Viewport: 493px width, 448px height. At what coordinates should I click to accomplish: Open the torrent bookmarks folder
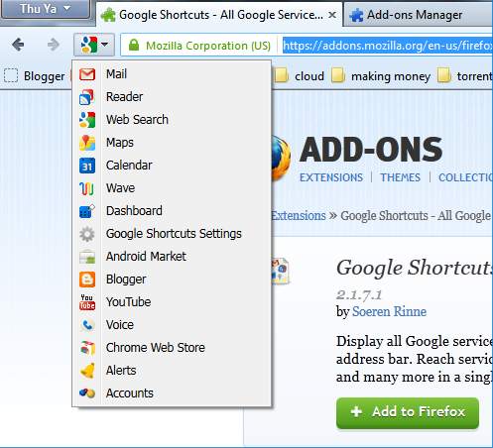click(x=464, y=76)
